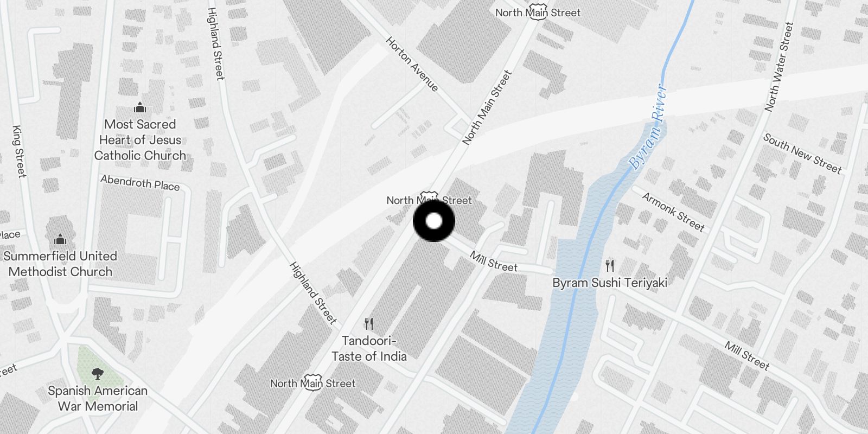The image size is (868, 434).
Task: Select the Tandoori restaurant fork-knife icon
Action: (369, 324)
